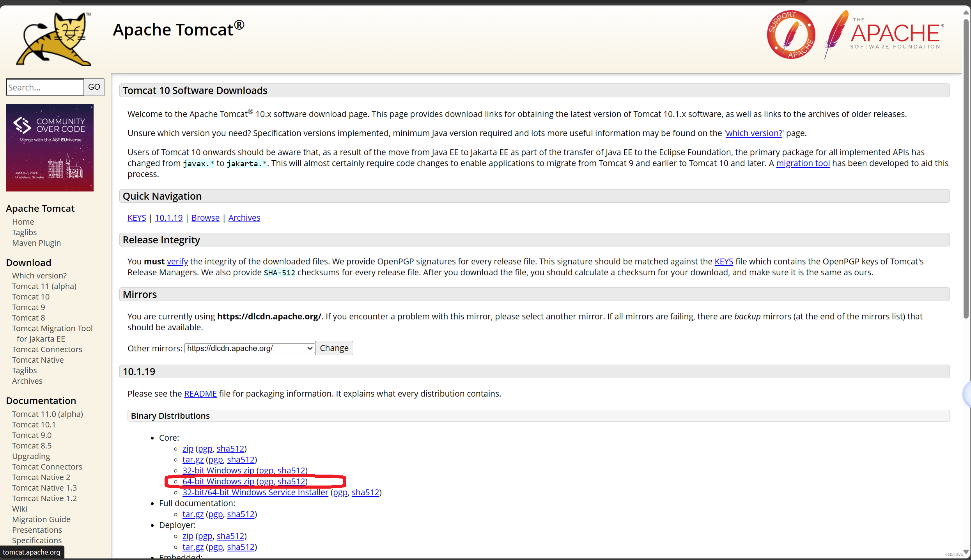Open Tomcat Native 1.2 documentation
This screenshot has height=560, width=971.
(44, 498)
